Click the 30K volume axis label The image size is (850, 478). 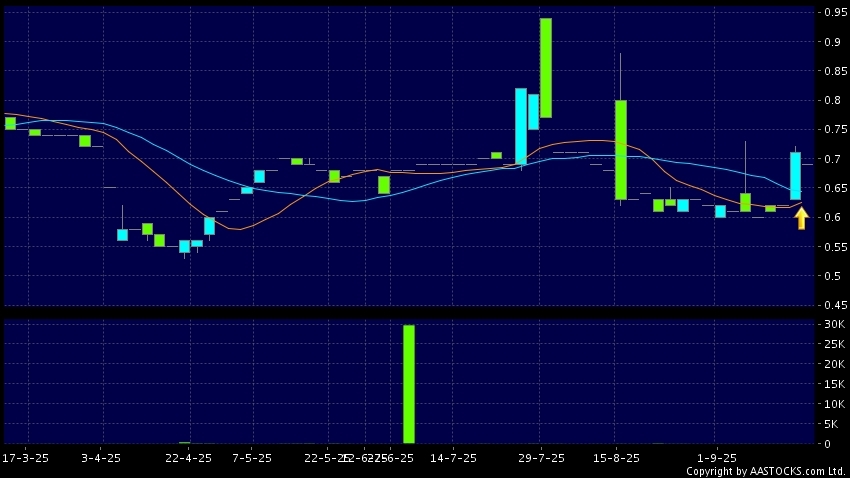(835, 324)
